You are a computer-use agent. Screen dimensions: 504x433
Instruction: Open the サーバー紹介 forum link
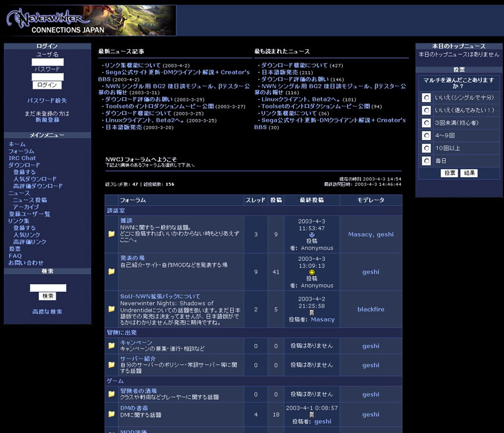[x=138, y=359]
